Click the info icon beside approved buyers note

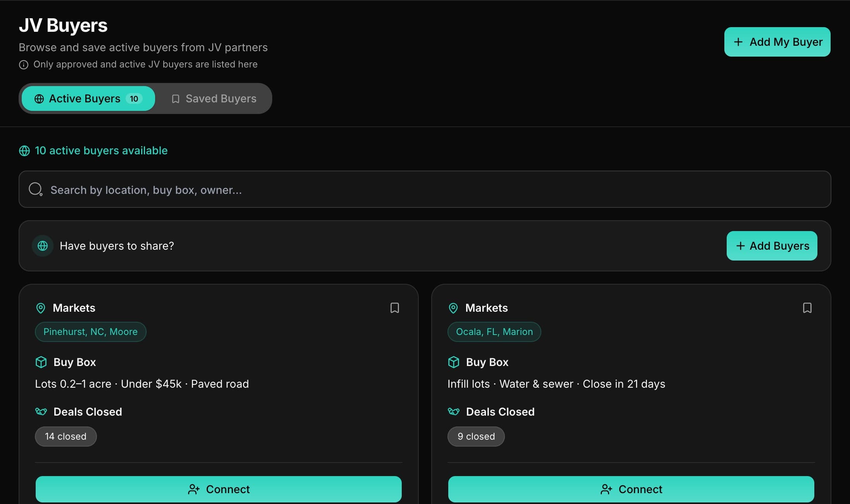pos(24,65)
